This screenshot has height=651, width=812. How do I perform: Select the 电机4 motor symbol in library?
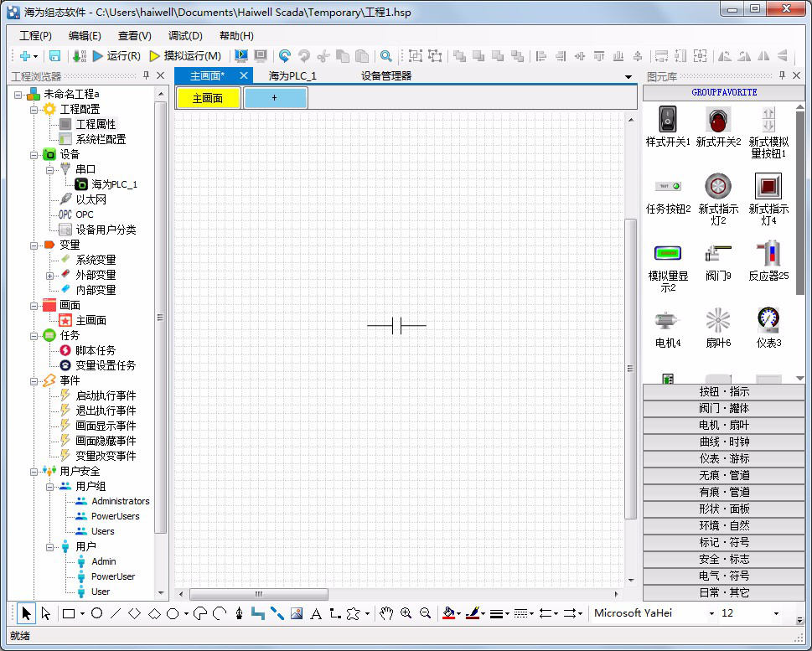(x=668, y=327)
